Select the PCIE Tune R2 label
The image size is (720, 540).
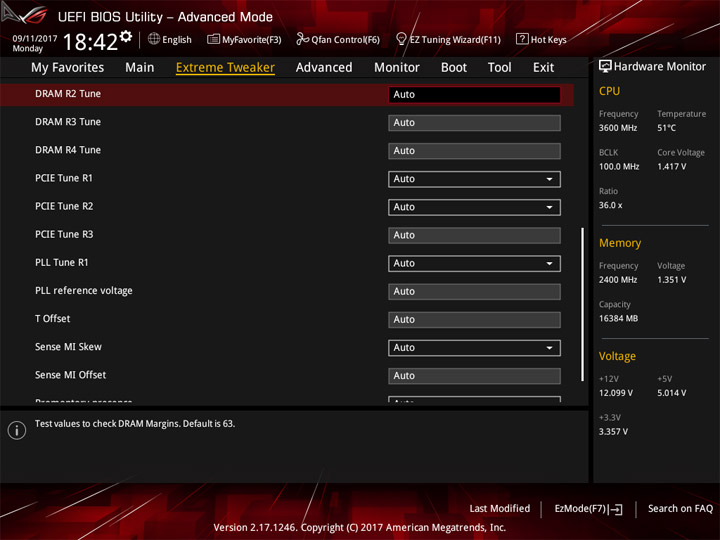click(64, 206)
